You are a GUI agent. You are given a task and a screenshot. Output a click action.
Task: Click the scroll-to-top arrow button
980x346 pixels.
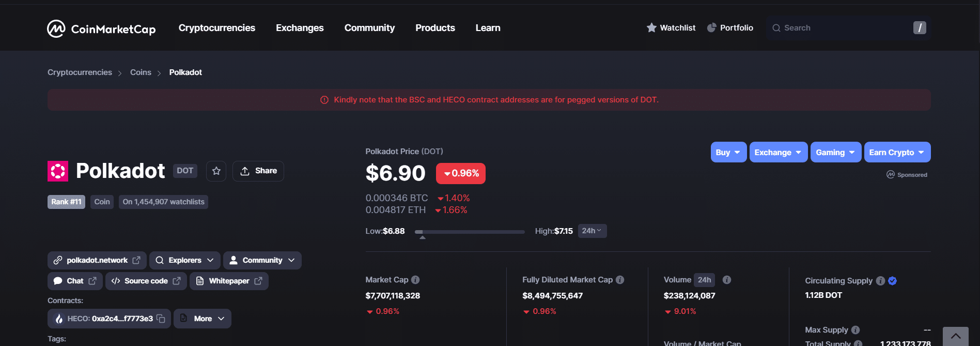point(956,336)
